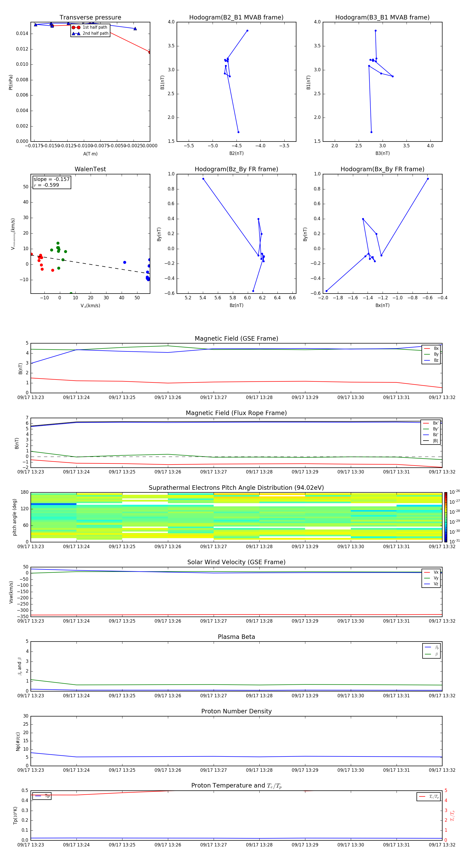Click the 'Pt(nPa)' y-axis label

point(11,82)
